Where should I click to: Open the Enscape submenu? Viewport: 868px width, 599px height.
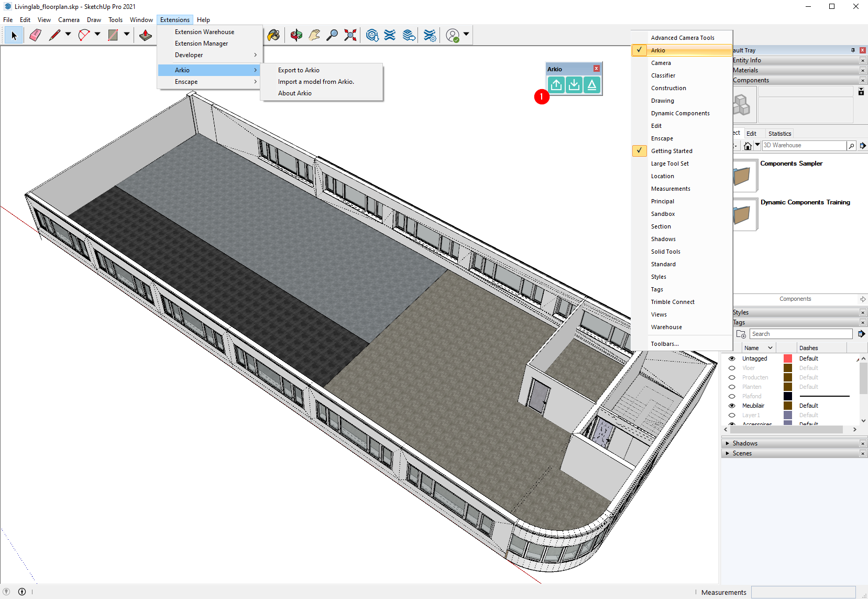pyautogui.click(x=210, y=82)
